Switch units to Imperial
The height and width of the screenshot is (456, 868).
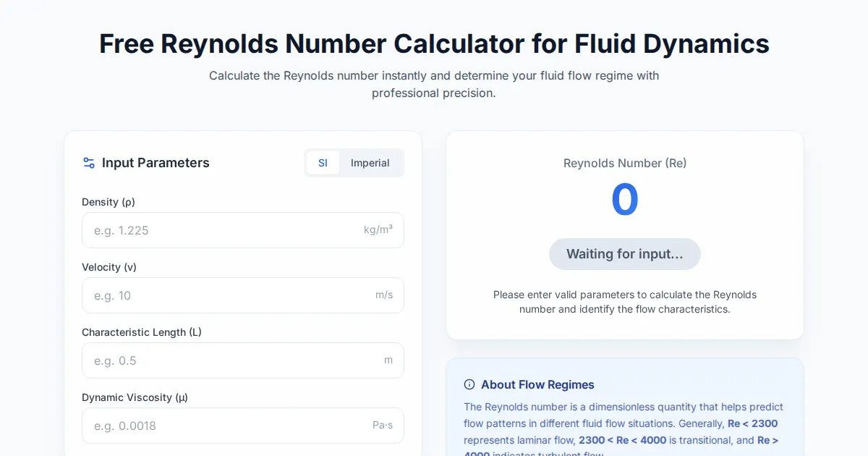point(370,163)
